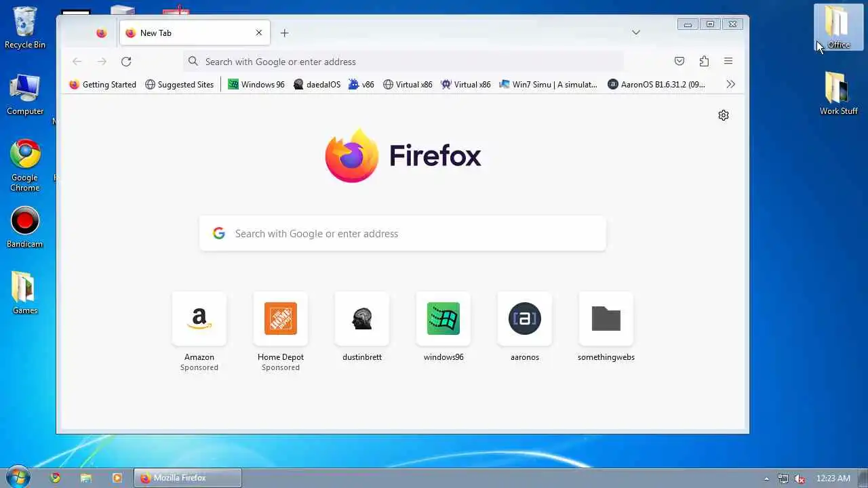Select the Bandicam desktop icon
The height and width of the screenshot is (488, 868).
pos(25,227)
